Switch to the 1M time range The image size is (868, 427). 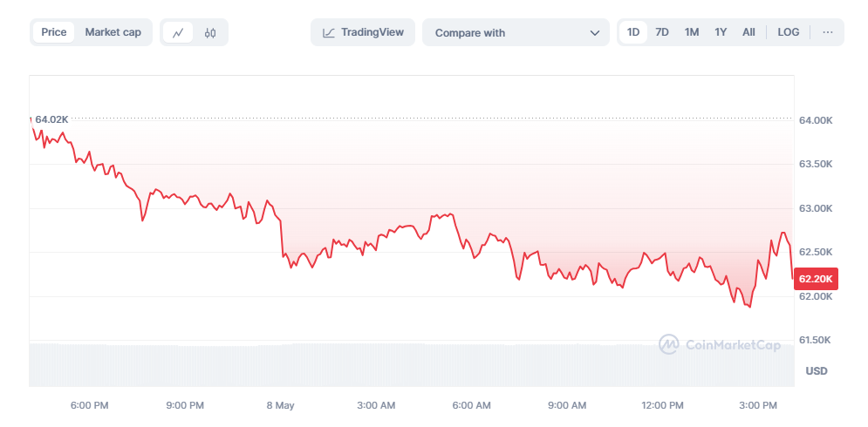[692, 32]
